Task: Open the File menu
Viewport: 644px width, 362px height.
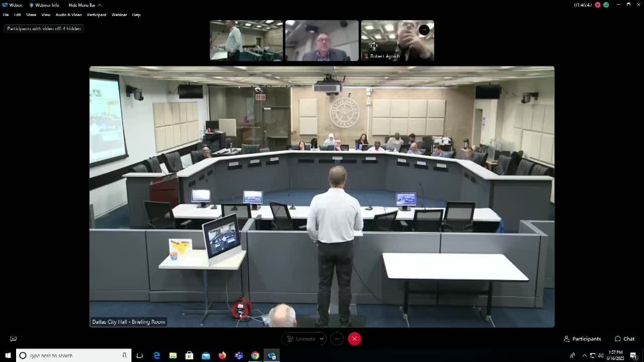Action: [x=6, y=15]
